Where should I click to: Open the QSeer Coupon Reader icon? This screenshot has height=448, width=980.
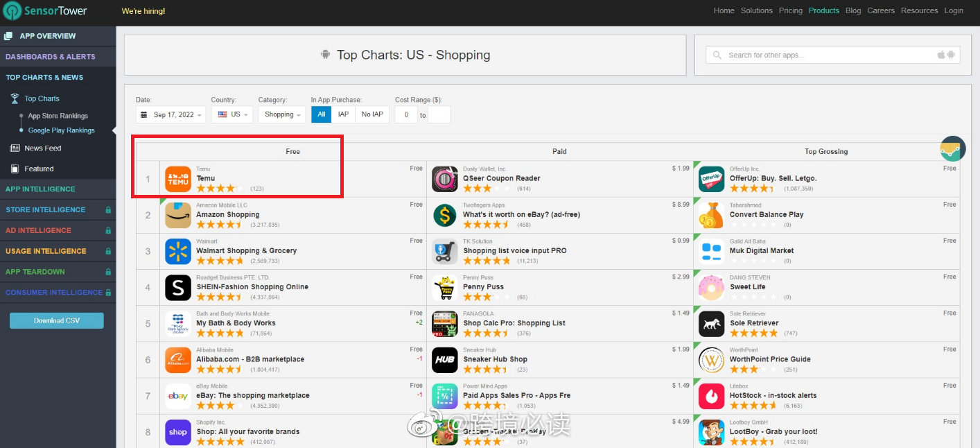[445, 179]
